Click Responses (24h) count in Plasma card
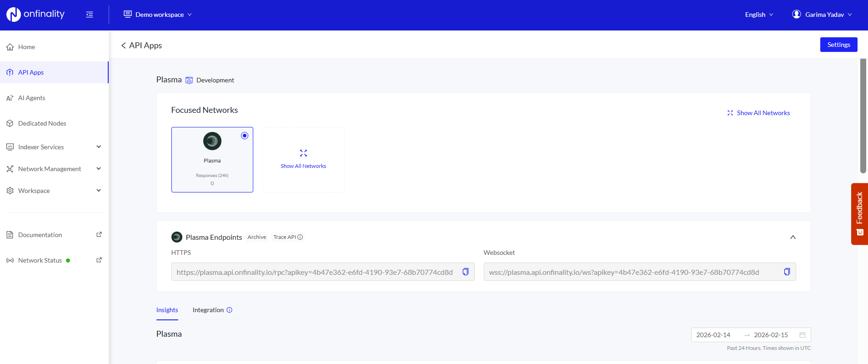The image size is (868, 364). click(212, 183)
